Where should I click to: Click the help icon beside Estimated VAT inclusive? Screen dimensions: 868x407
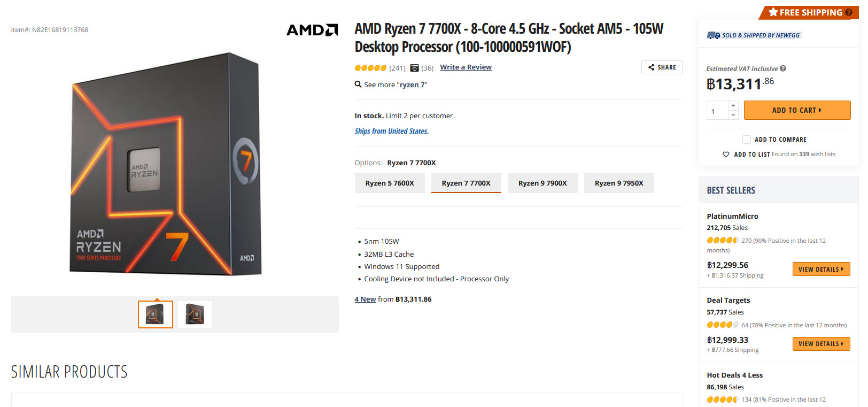[x=783, y=68]
